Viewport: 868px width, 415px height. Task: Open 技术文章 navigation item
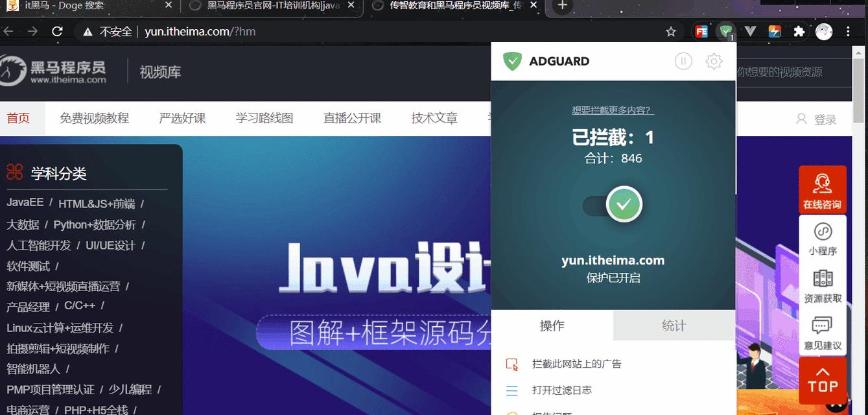pos(434,118)
